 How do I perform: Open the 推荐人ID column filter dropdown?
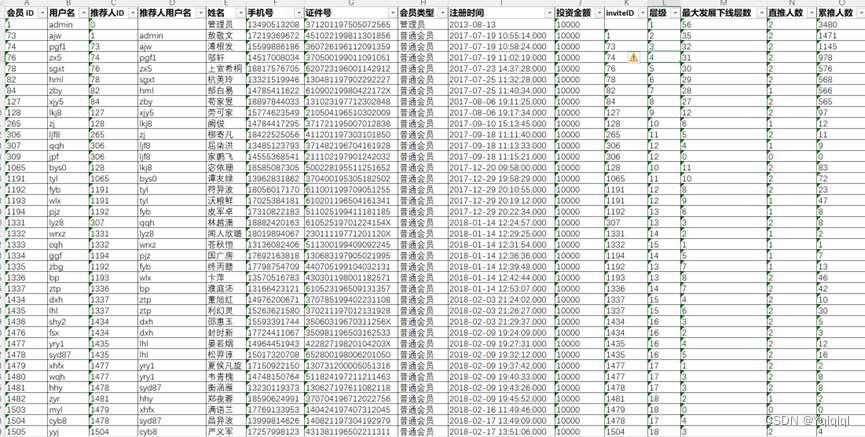click(131, 13)
